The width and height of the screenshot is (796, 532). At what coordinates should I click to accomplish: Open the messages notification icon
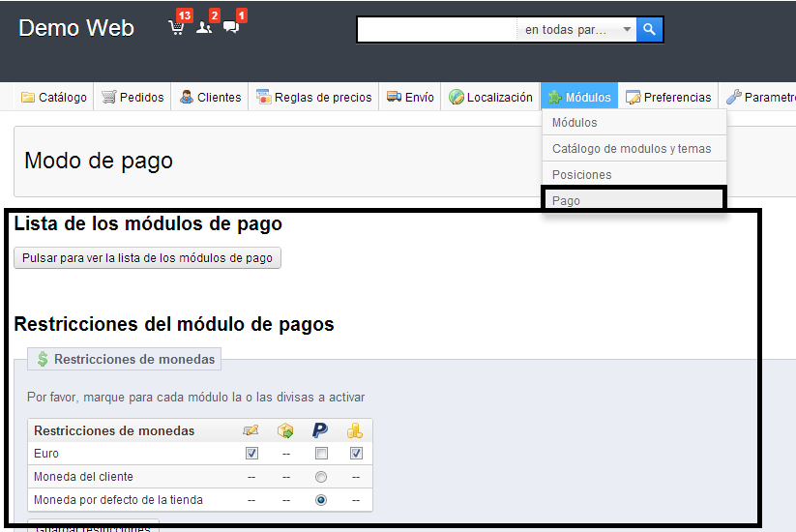coord(231,27)
